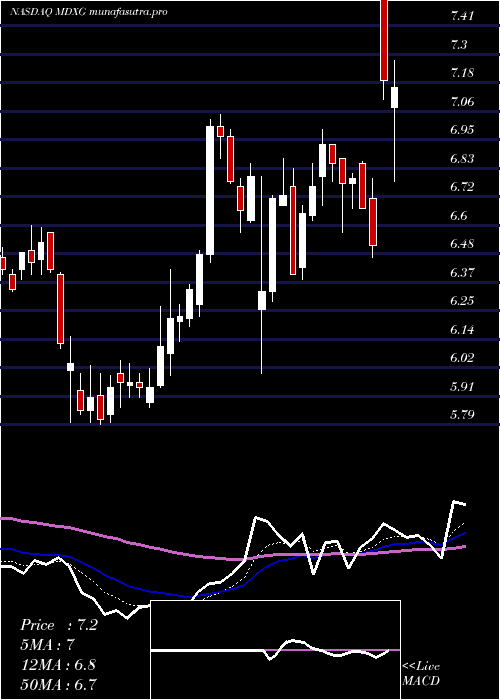Click the 7.3 price axis label
Image resolution: width=500 pixels, height=700 pixels.
point(458,45)
